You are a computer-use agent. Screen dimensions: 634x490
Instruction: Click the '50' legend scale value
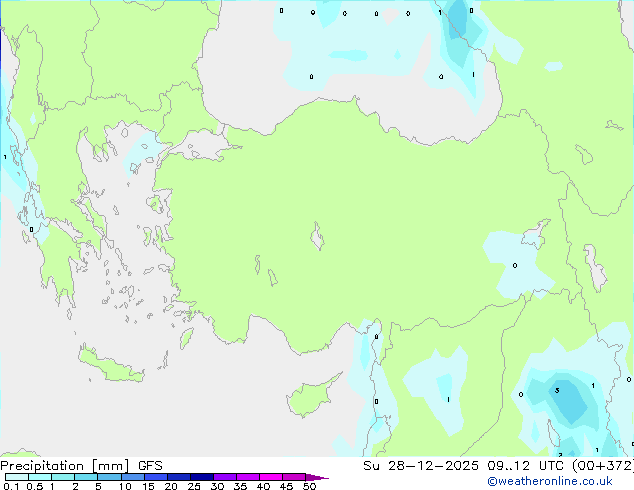click(x=310, y=486)
